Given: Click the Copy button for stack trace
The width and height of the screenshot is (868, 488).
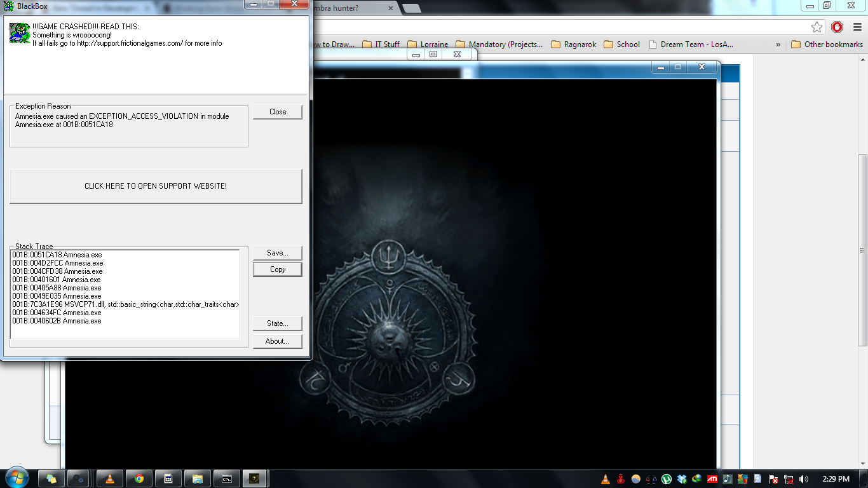Looking at the screenshot, I should tap(277, 269).
